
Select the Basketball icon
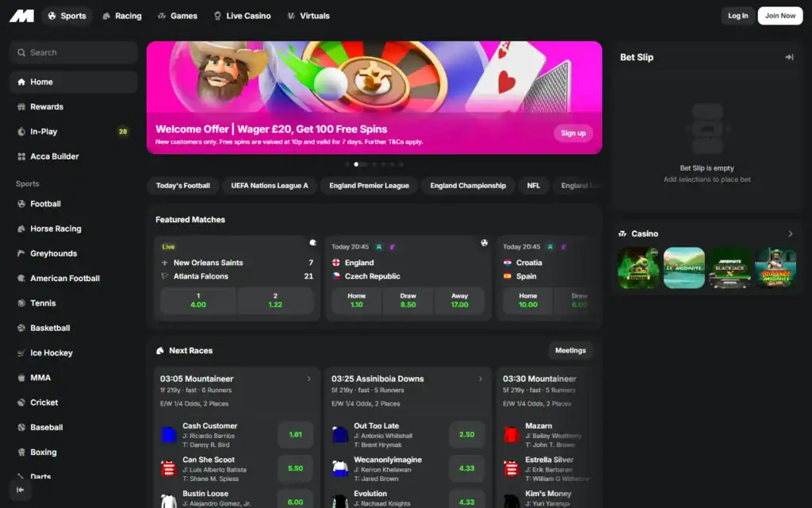coord(21,328)
